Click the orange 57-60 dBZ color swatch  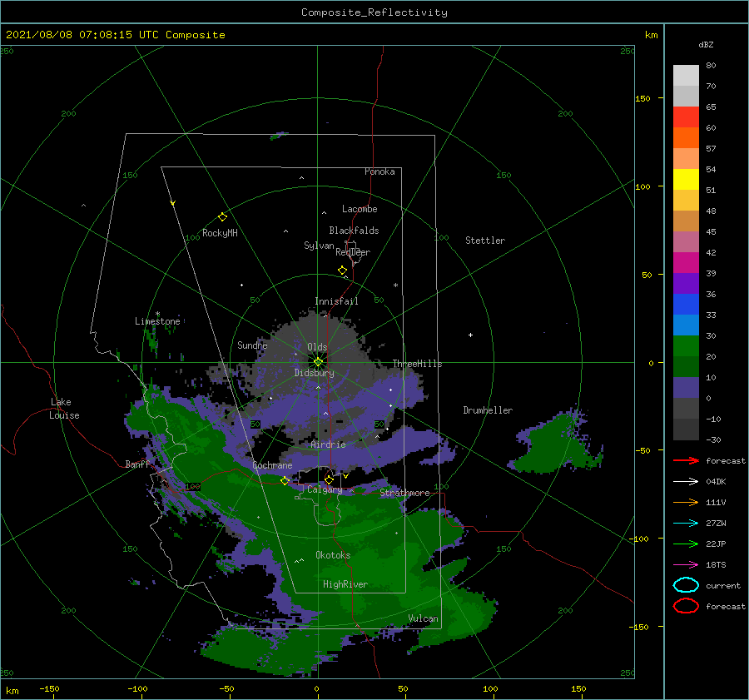(686, 138)
